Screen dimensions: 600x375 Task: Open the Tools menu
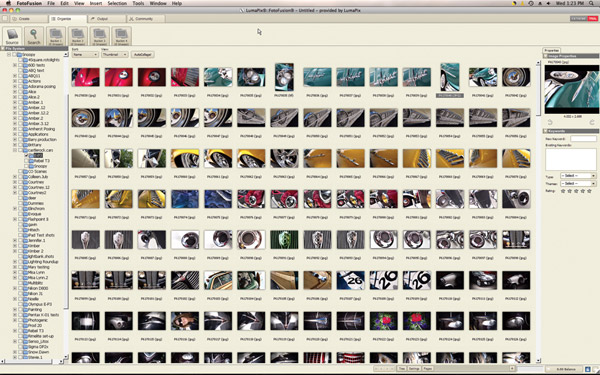[x=138, y=3]
